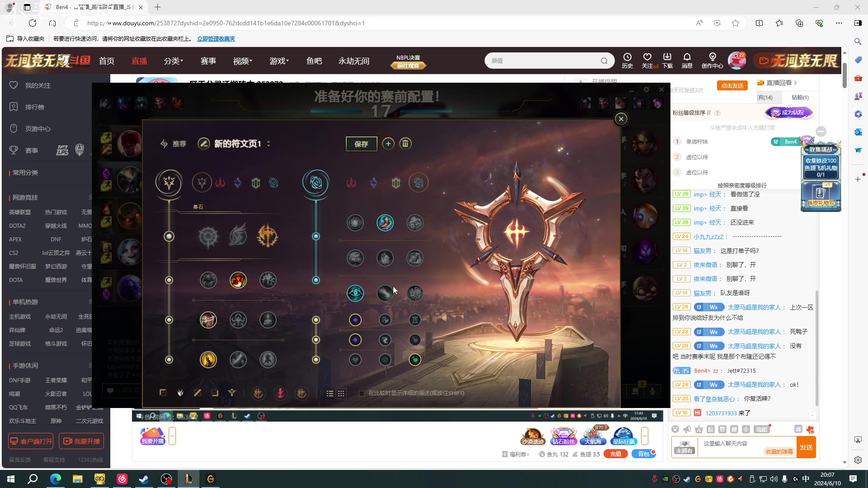The image size is (868, 488).
Task: Click the 充值 recharge button
Action: point(616,454)
